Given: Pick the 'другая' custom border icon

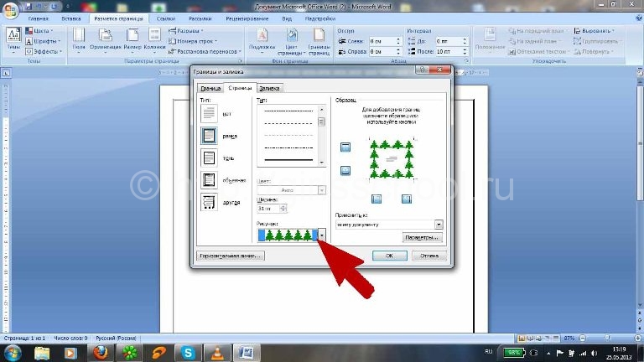Looking at the screenshot, I should coord(209,202).
